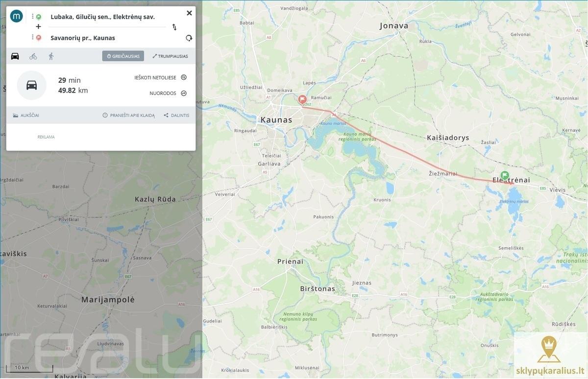Open the sklypukaralius.lt logo thumbnail
Image resolution: width=588 pixels, height=379 pixels.
tap(550, 355)
